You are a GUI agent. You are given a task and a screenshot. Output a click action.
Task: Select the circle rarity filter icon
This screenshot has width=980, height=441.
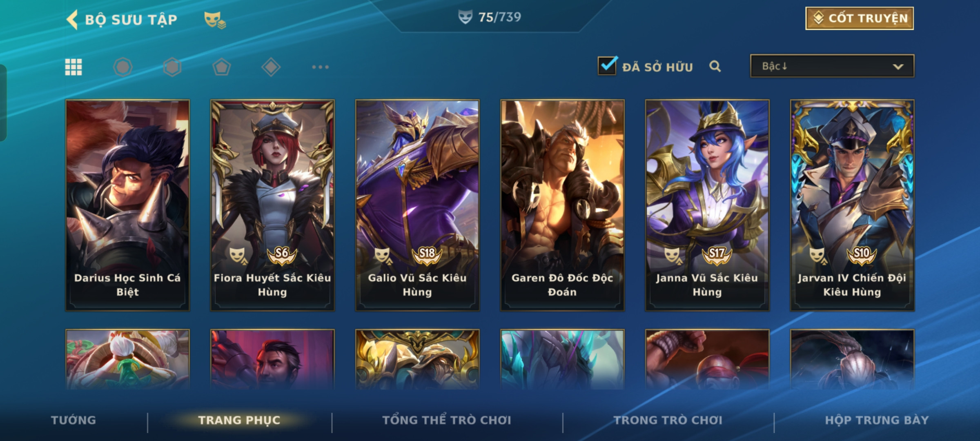(123, 67)
